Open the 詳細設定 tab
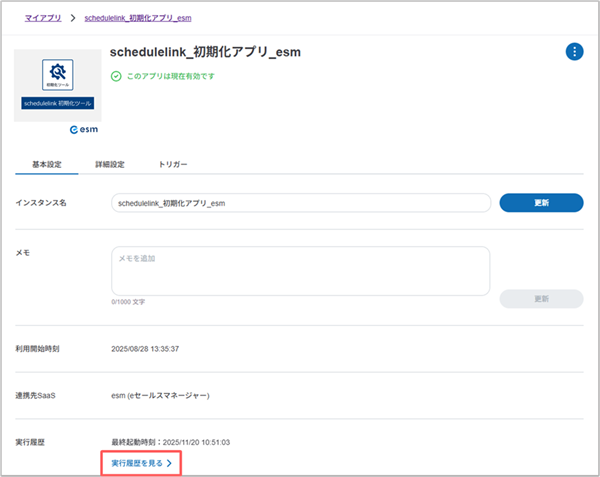Image resolution: width=600 pixels, height=477 pixels. 109,164
